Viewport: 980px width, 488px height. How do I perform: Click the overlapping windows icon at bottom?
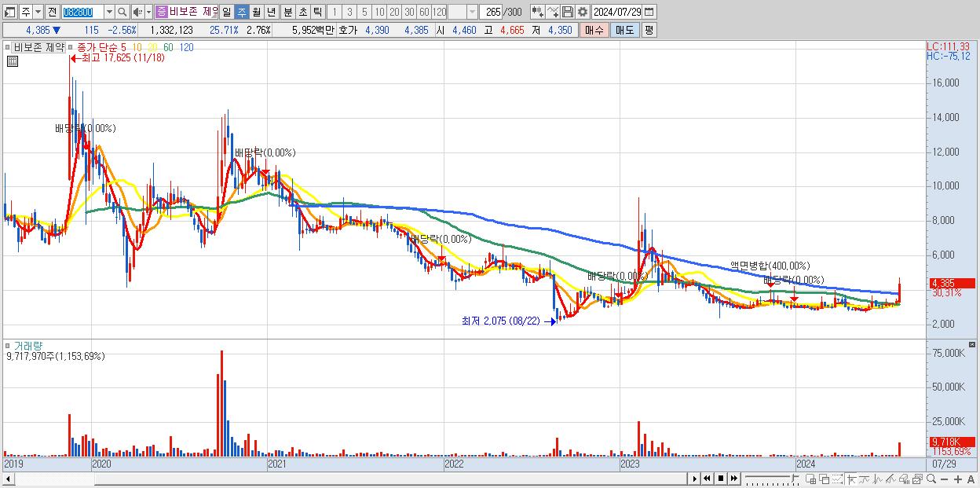pyautogui.click(x=825, y=479)
